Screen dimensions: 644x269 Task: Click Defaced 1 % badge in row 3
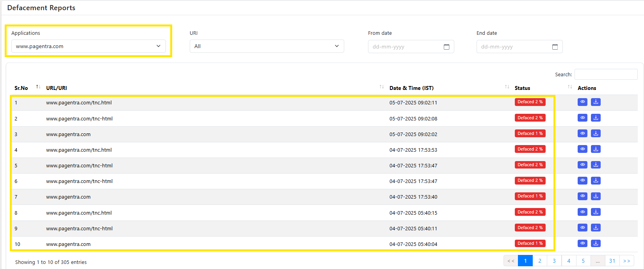[x=530, y=133]
